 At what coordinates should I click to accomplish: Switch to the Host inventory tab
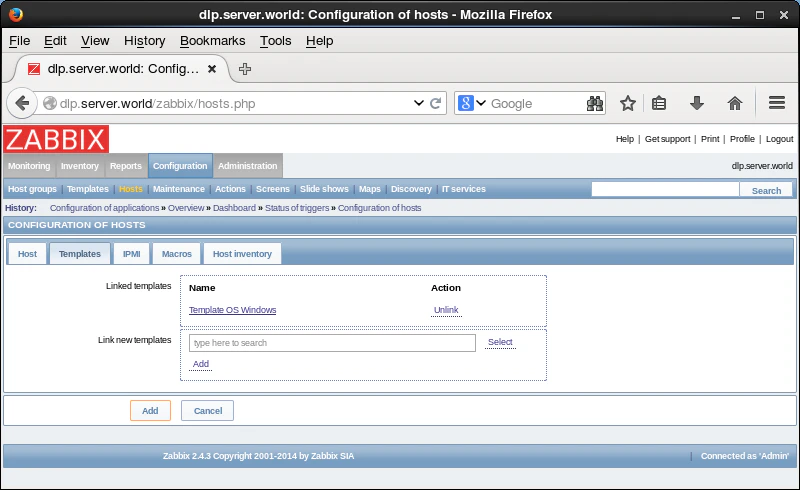click(242, 254)
